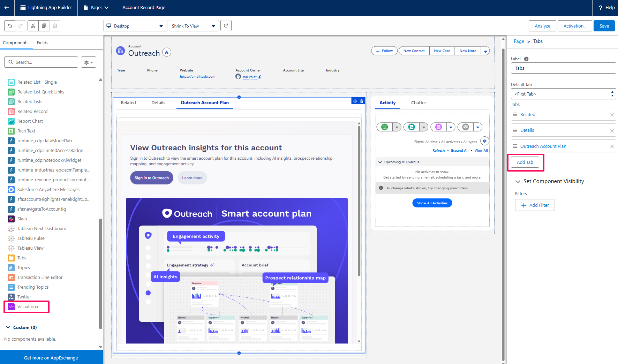Open the Desktop form factor dropdown
The height and width of the screenshot is (364, 618).
coord(135,26)
